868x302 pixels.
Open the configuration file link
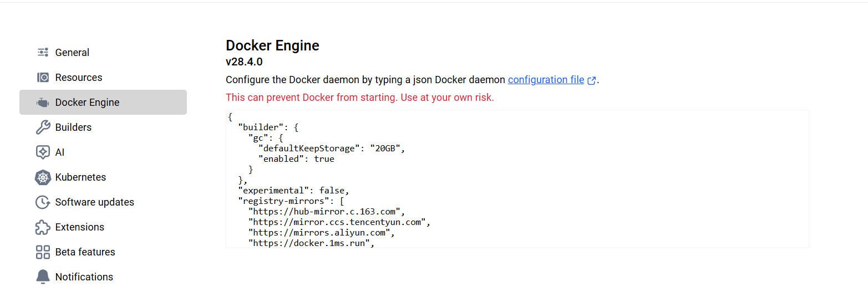click(546, 80)
